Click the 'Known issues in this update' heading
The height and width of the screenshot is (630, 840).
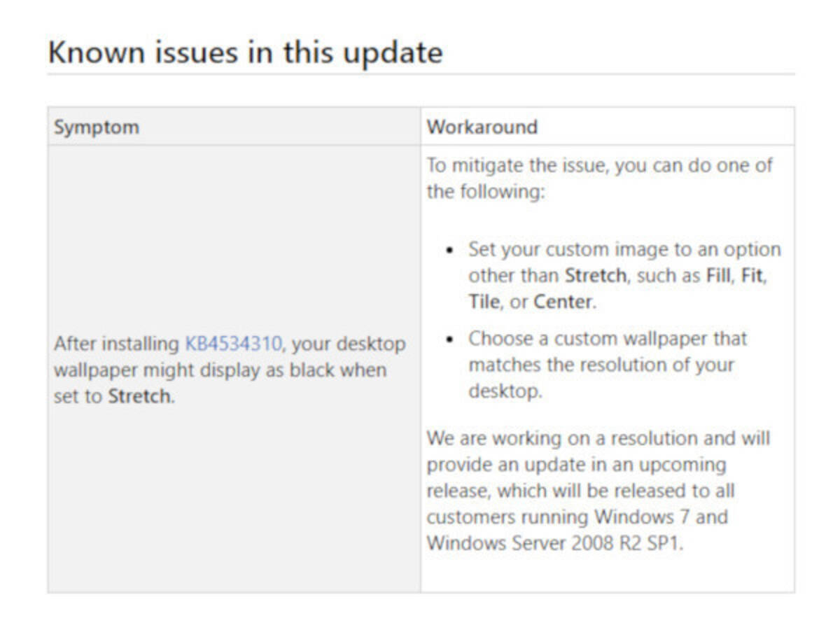(245, 53)
